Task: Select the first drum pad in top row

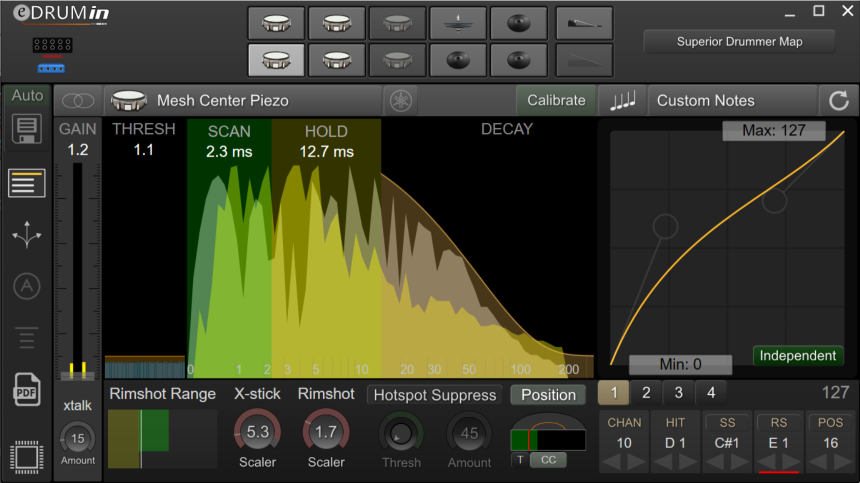Action: [276, 24]
